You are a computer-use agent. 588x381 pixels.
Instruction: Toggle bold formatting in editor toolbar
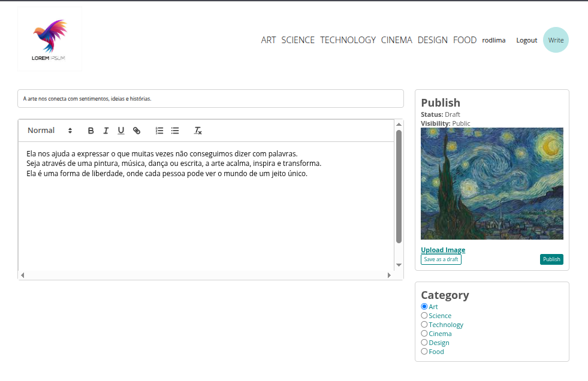(x=91, y=131)
